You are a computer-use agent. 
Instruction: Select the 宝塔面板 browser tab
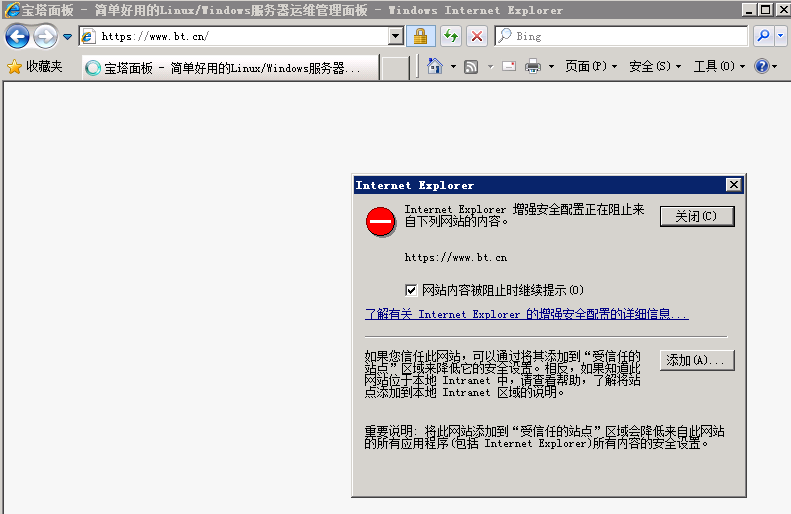pyautogui.click(x=231, y=68)
